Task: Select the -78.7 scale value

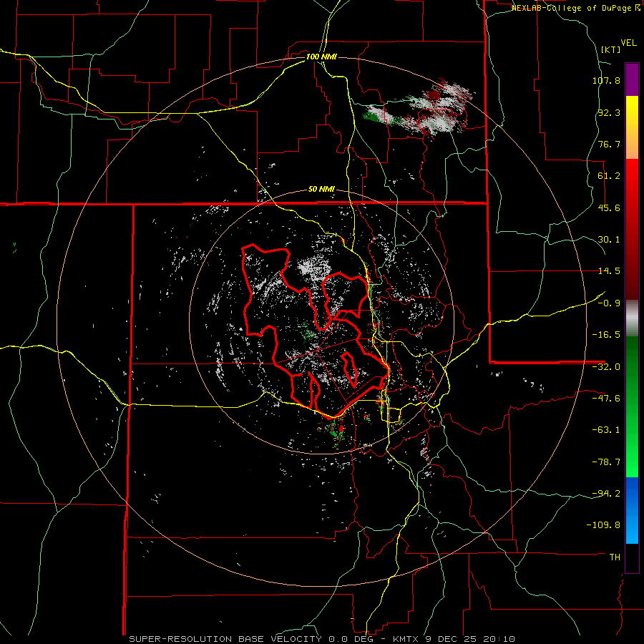Action: [x=606, y=462]
